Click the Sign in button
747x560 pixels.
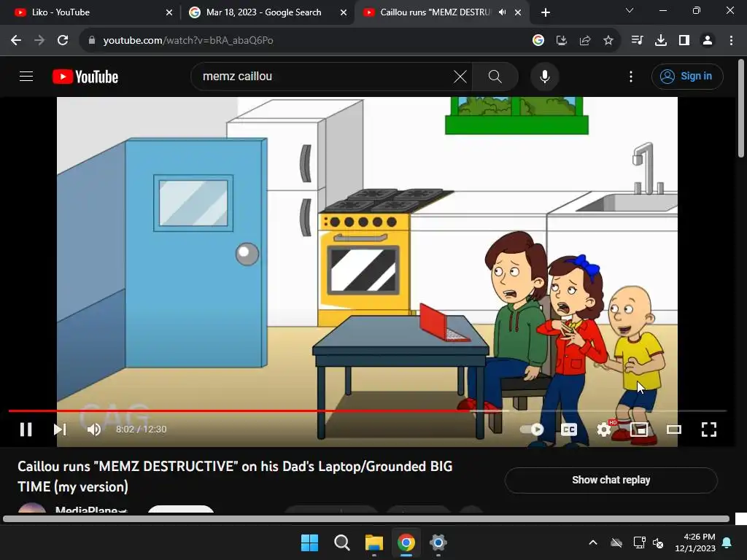[x=687, y=76]
